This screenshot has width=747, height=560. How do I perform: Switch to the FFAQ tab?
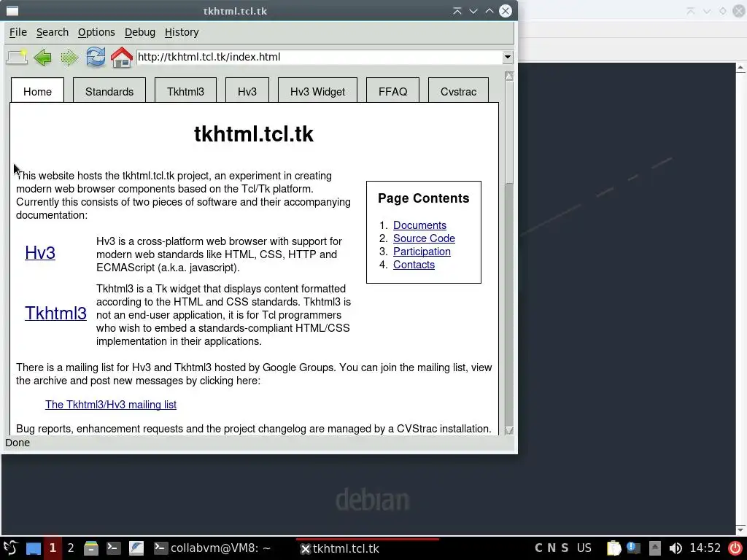tap(392, 91)
